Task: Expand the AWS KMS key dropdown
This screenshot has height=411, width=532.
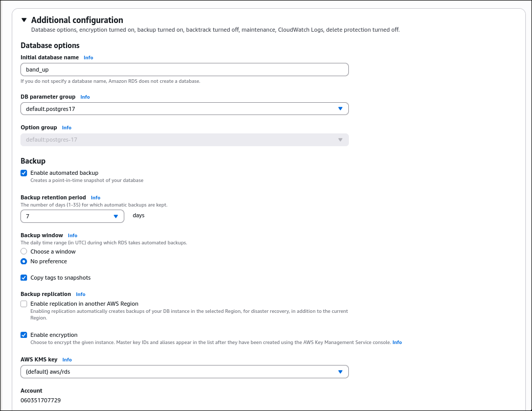Action: [x=184, y=372]
